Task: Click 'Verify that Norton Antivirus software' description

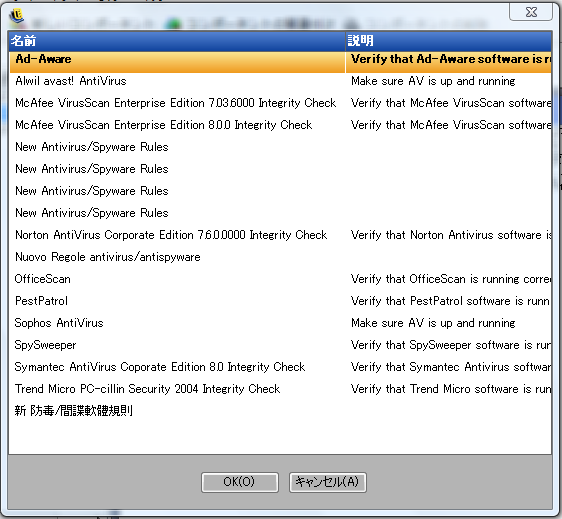Action: (x=448, y=235)
